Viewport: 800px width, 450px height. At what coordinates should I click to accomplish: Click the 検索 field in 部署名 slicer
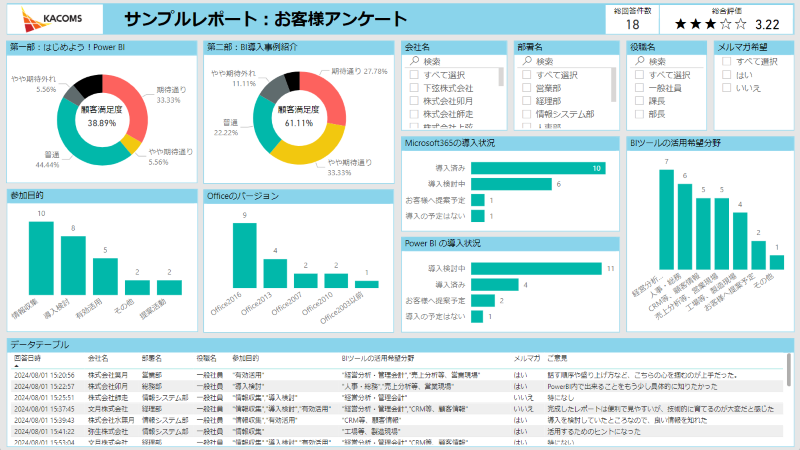(567, 61)
